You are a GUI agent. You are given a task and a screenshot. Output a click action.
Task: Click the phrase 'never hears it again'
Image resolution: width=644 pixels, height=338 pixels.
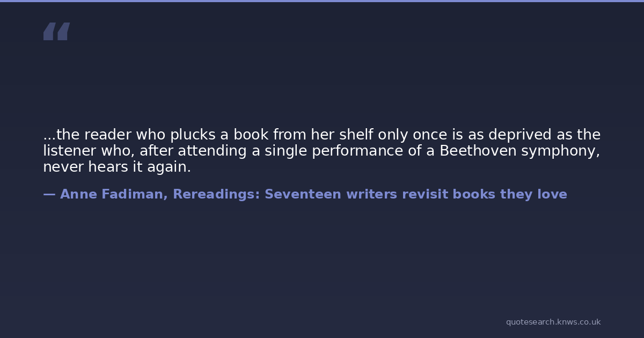click(116, 167)
